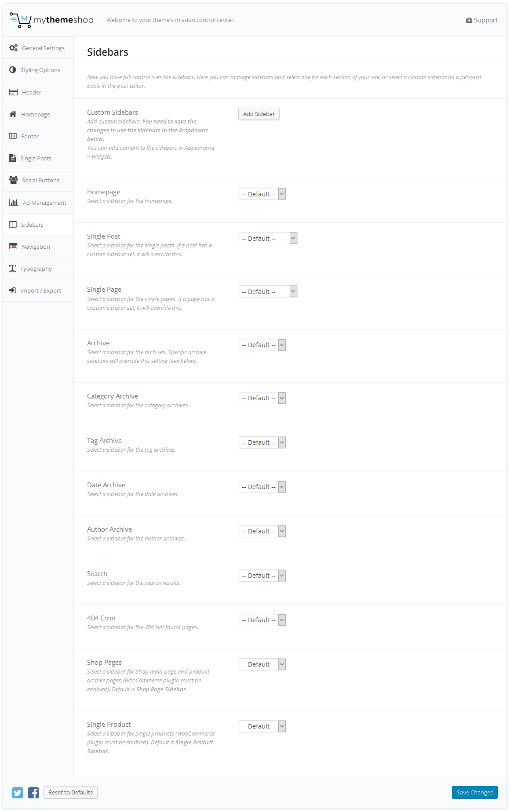Open the Support link
Screen dimensions: 510x812
[x=482, y=20]
